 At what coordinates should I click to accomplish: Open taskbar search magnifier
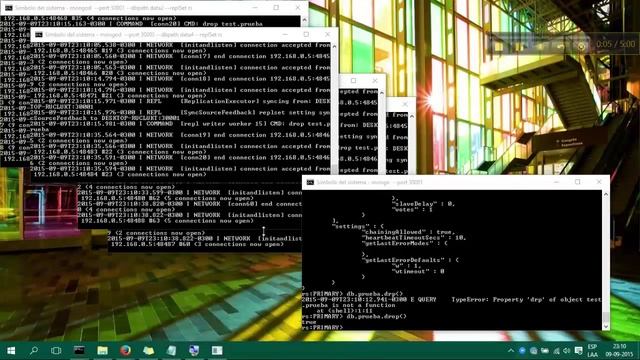(x=34, y=350)
